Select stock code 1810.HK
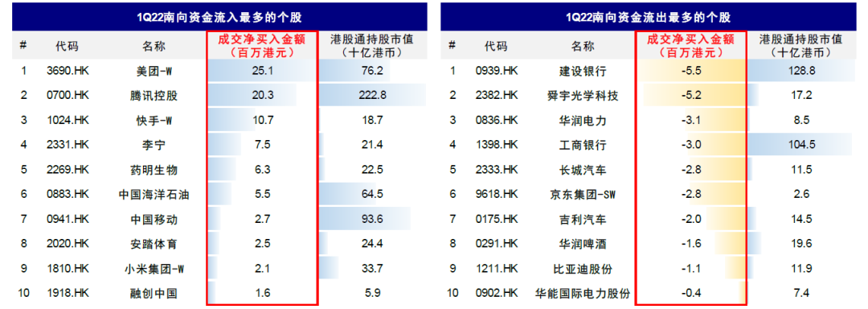The width and height of the screenshot is (868, 309). click(68, 269)
